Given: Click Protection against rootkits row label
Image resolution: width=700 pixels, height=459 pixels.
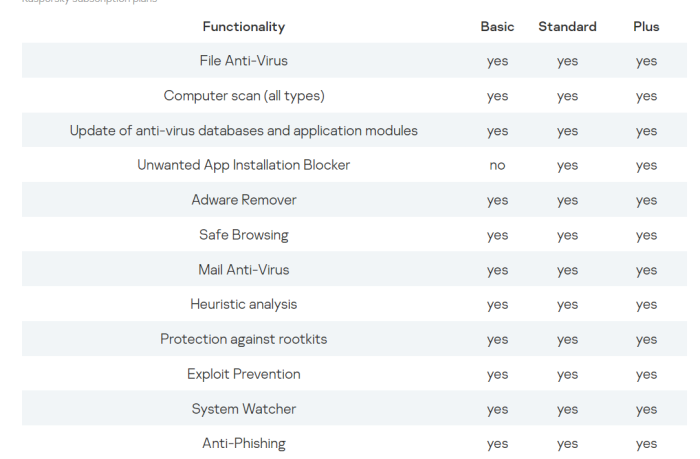Looking at the screenshot, I should coord(243,339).
